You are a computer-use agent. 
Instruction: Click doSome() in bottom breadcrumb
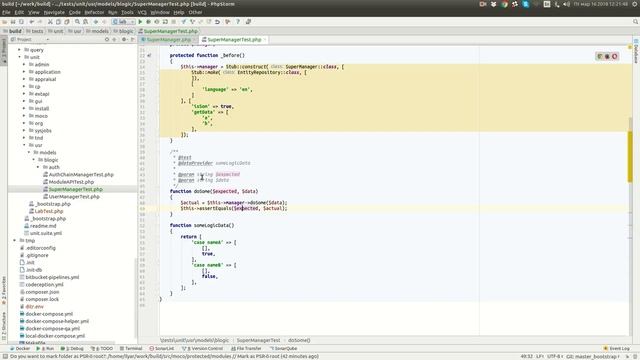click(299, 340)
